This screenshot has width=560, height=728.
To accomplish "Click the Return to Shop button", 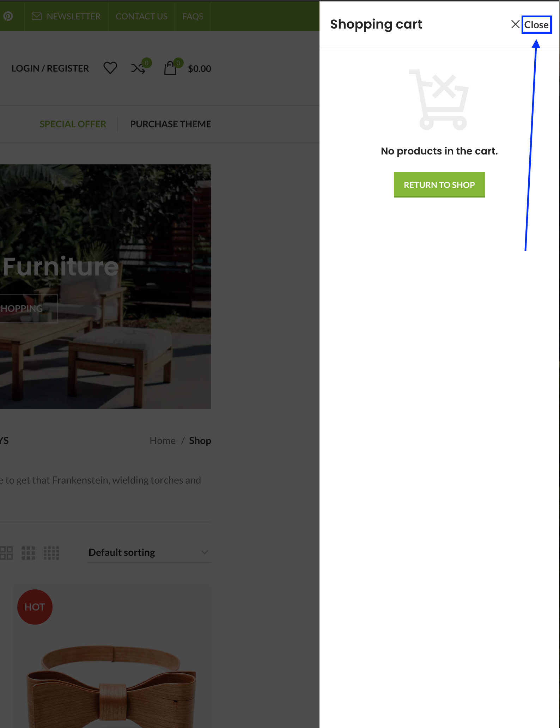I will click(439, 185).
